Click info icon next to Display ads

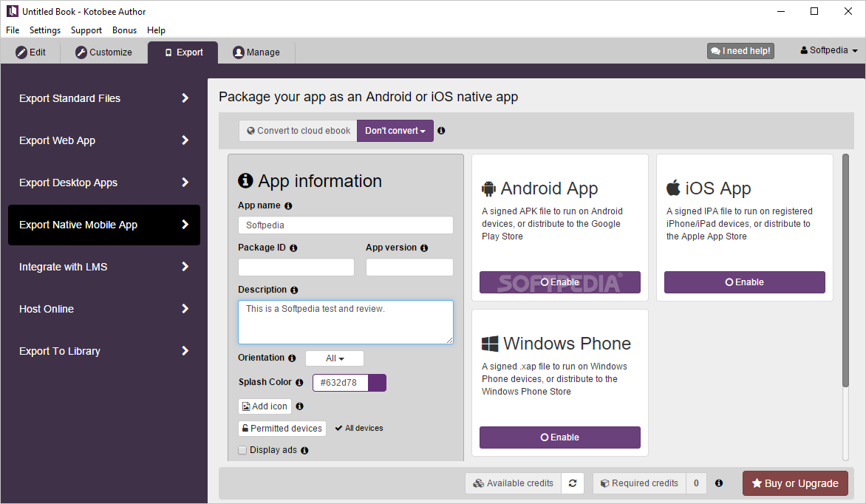[304, 450]
